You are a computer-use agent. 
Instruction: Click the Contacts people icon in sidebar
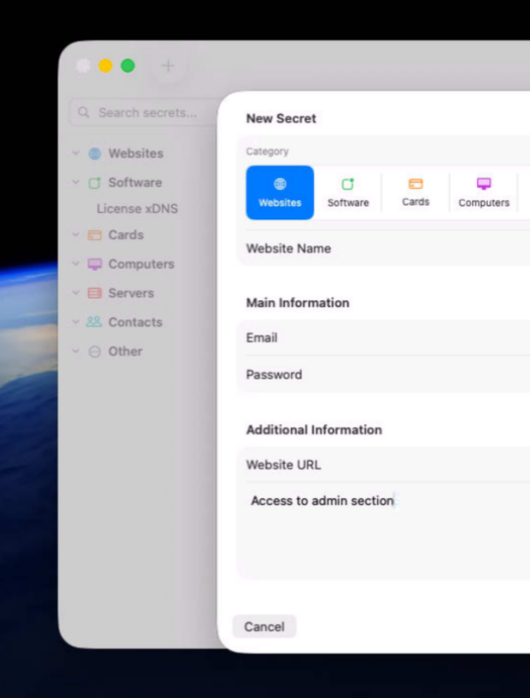[x=94, y=322]
